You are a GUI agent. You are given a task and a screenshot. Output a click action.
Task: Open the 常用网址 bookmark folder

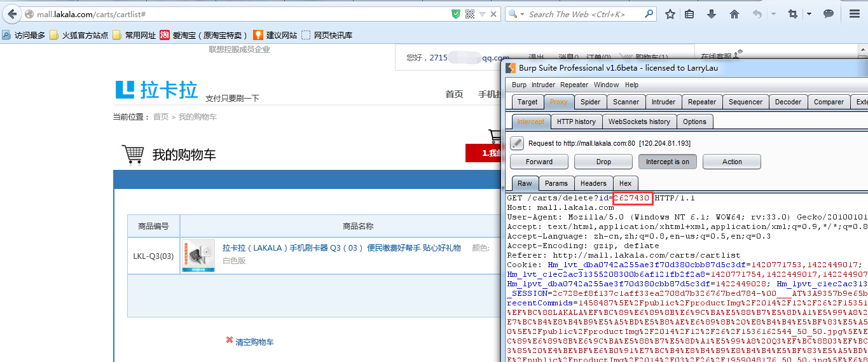pyautogui.click(x=134, y=35)
